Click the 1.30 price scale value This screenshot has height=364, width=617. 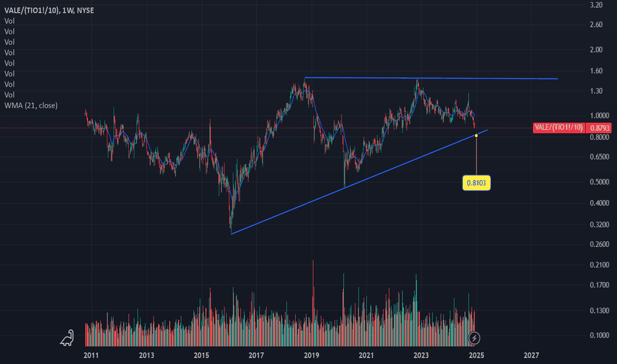point(596,91)
